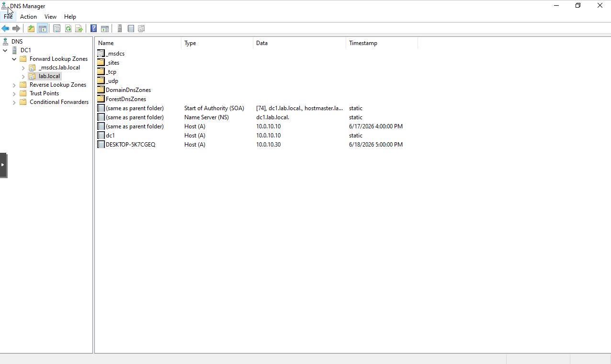Screen dimensions: 611x364
Task: Click the dc1.lab.local. data value
Action: [x=272, y=117]
